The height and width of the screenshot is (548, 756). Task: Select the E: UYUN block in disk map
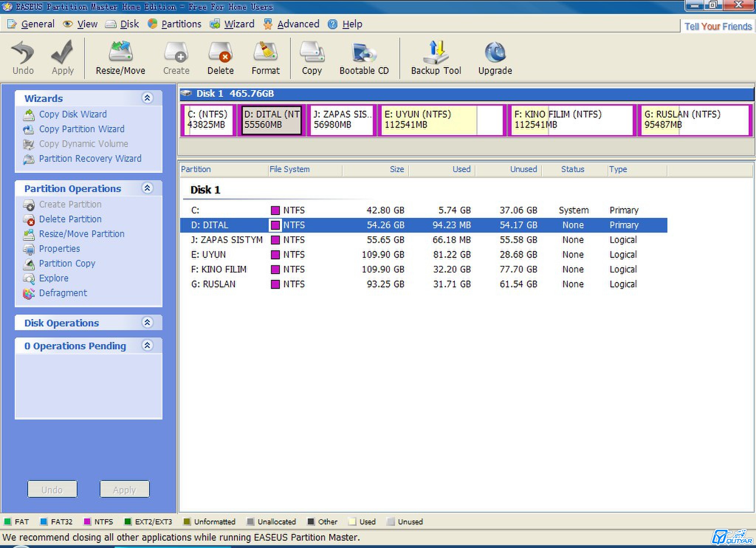pos(442,120)
